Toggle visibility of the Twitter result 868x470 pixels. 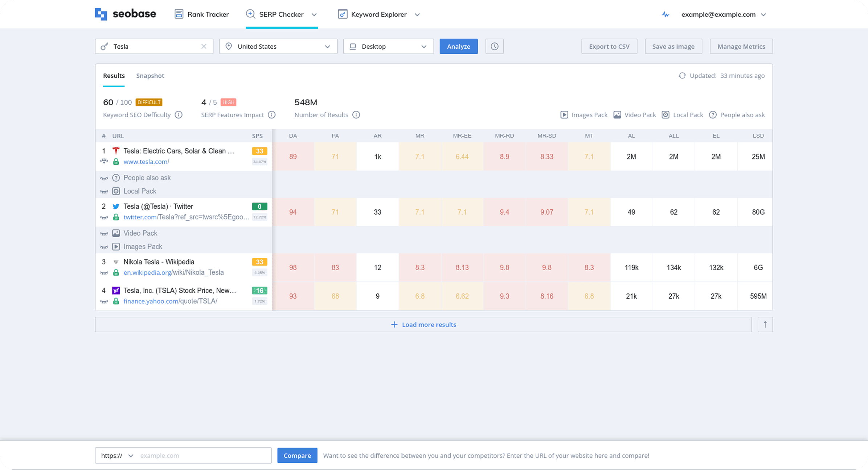[104, 218]
